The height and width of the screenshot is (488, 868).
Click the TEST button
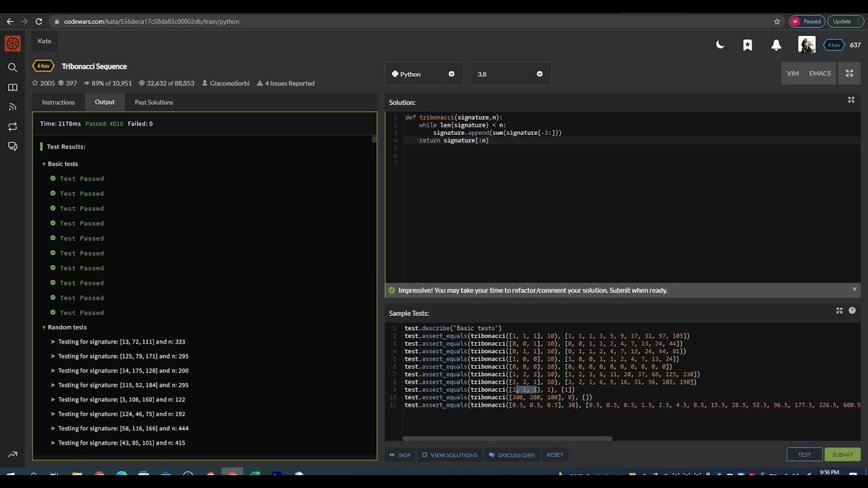click(804, 455)
